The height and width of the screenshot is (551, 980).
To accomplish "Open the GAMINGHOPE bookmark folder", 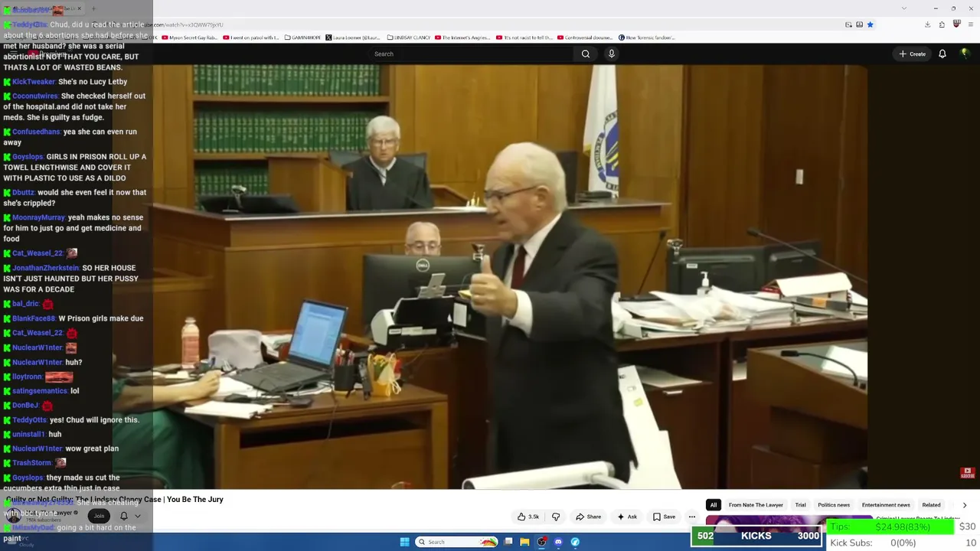I will coord(302,37).
